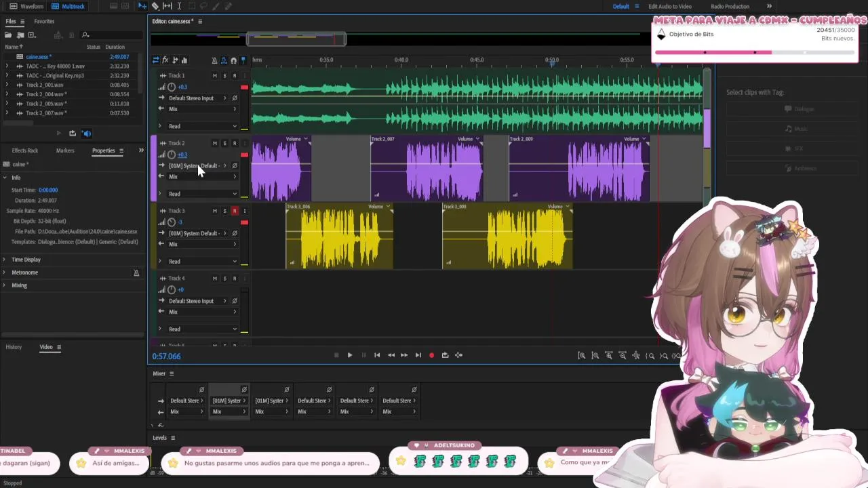Adjust Track 2 volume knob
The image size is (868, 488).
coord(172,155)
